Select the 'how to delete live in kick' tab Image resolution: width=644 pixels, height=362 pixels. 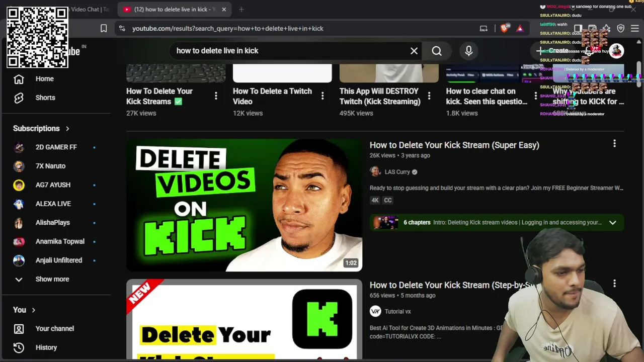click(x=175, y=10)
